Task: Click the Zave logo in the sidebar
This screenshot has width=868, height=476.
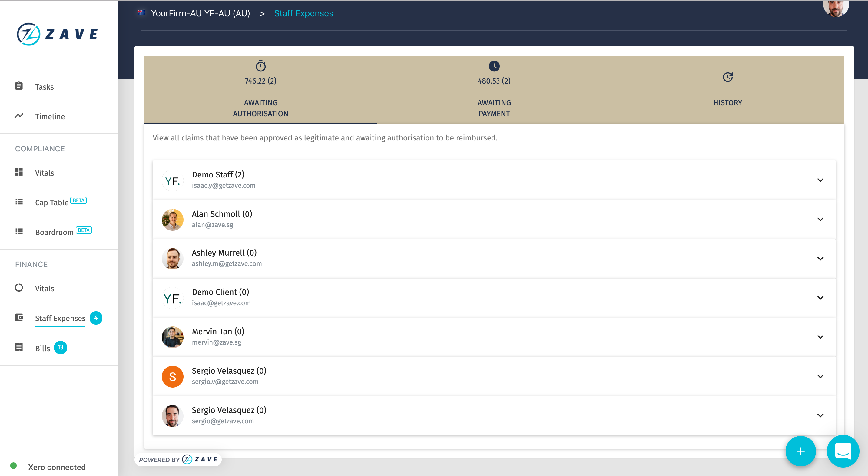Action: click(x=57, y=34)
